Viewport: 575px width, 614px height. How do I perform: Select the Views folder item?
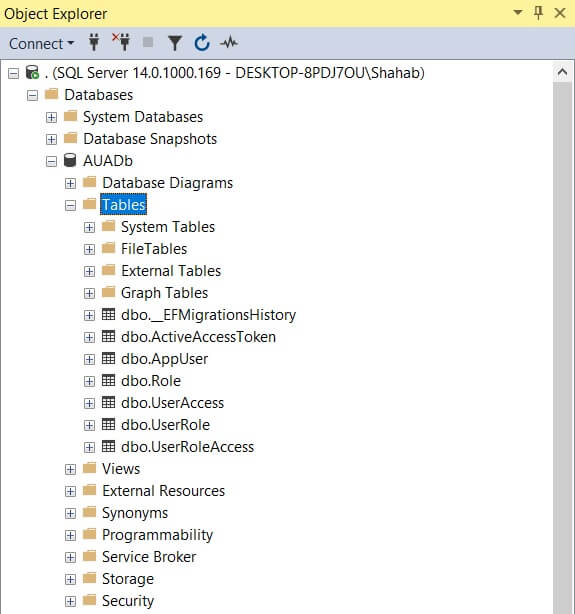(x=121, y=469)
